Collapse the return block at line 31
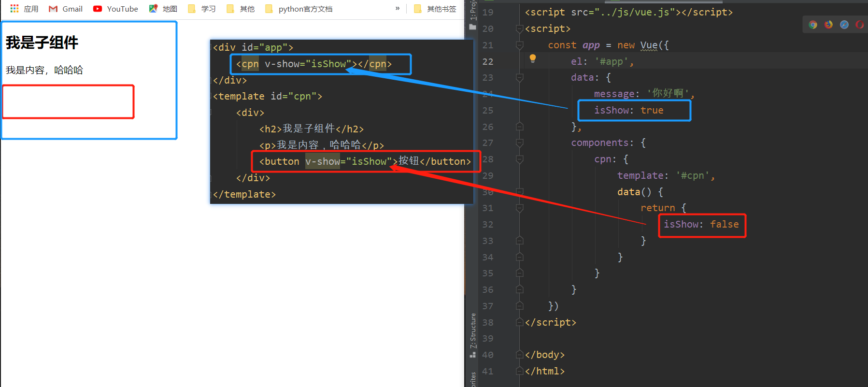868x387 pixels. coord(520,208)
